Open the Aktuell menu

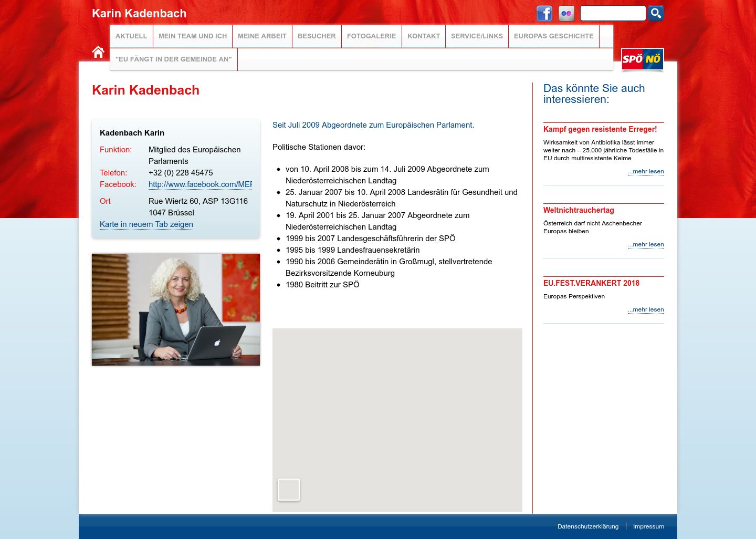tap(131, 36)
